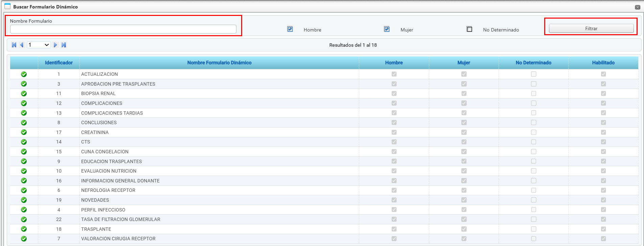Select green check icon for ACTUALIZACION

tap(24, 74)
